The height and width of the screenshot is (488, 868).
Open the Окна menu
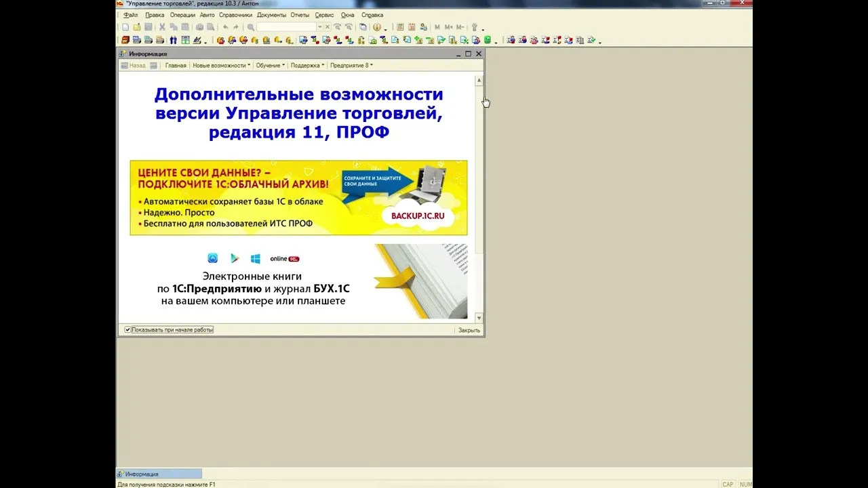348,15
